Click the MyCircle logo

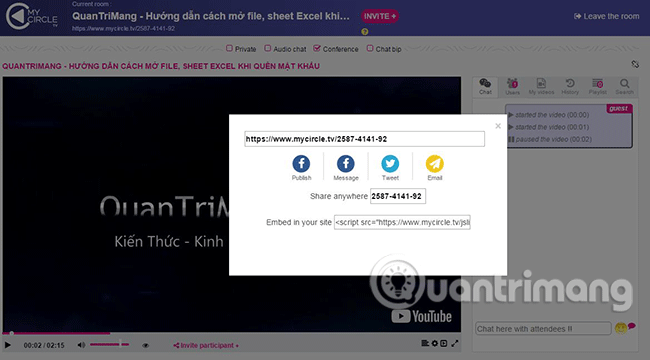(32, 17)
